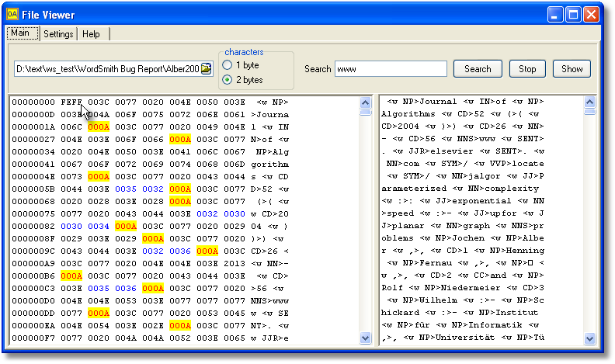Viewport: 615px width, 364px height.
Task: Click the text pane scrollbar thumb
Action: pyautogui.click(x=590, y=112)
